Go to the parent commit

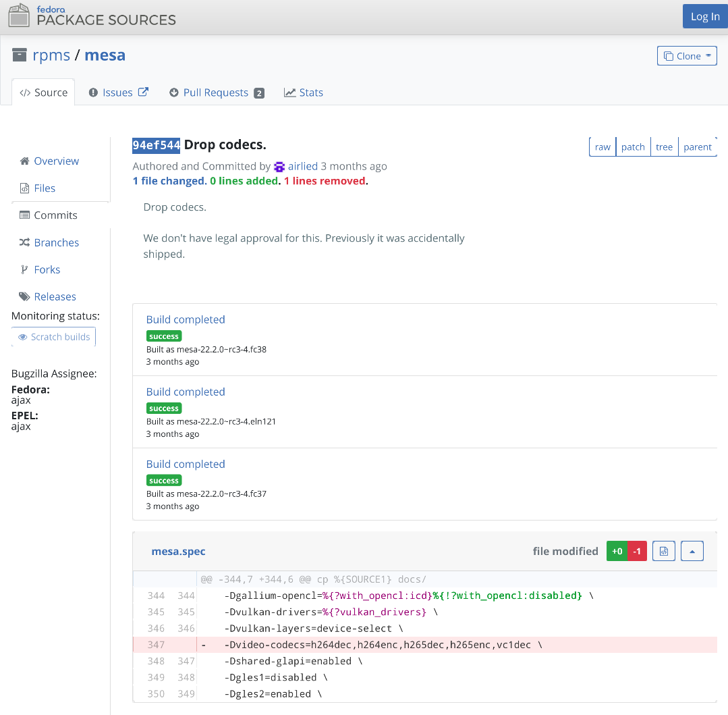698,147
